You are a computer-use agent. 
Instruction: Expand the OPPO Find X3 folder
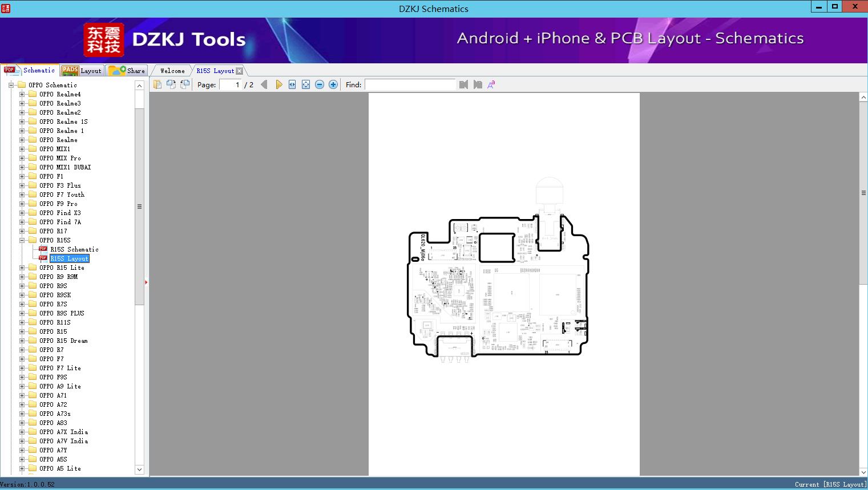pos(22,213)
